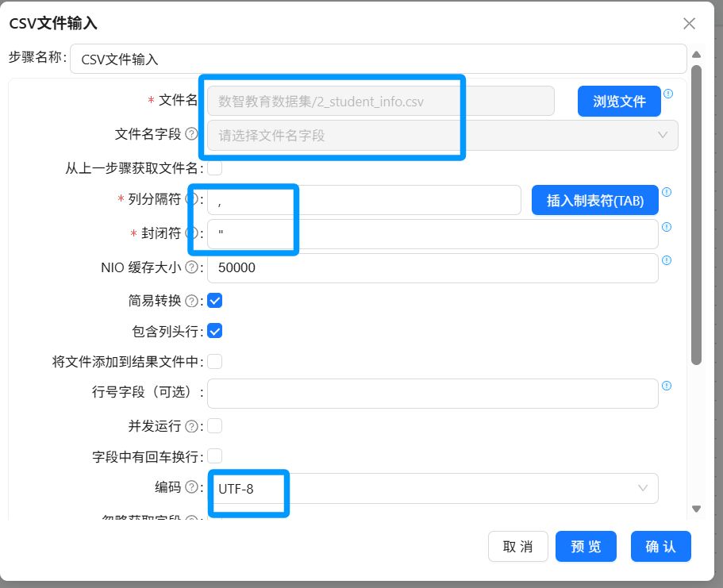
Task: Open the 编码 UTF-8 dropdown
Action: tap(433, 488)
